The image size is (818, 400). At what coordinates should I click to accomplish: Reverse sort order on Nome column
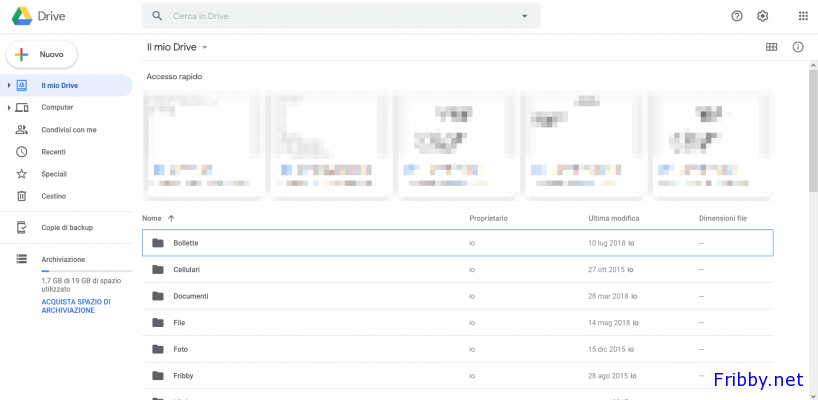pyautogui.click(x=171, y=218)
